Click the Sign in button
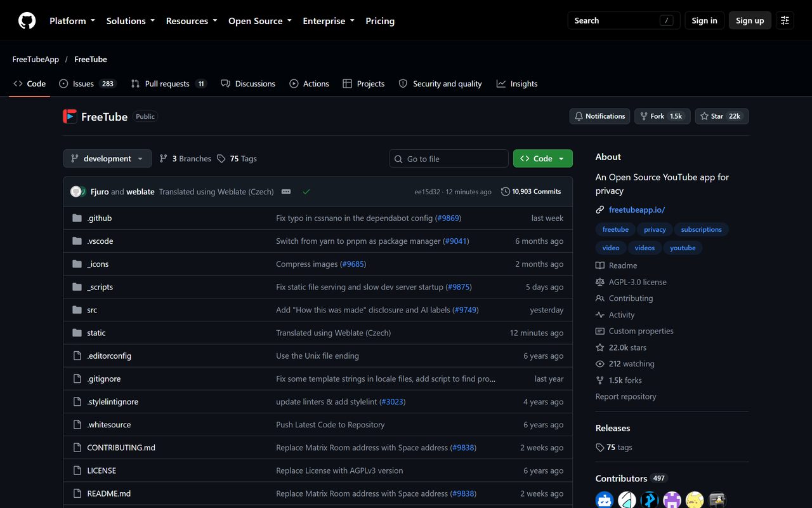 (x=704, y=20)
